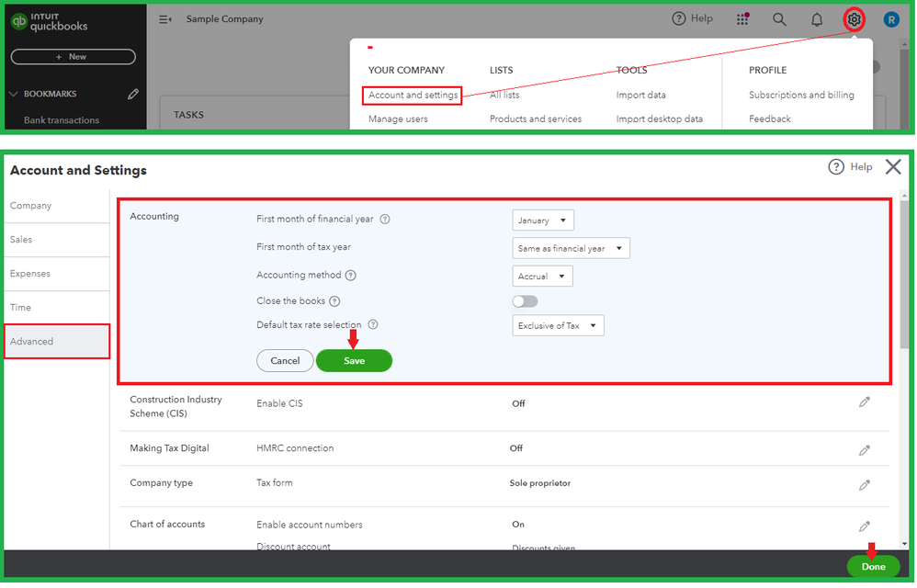Click the Cancel button
This screenshot has width=917, height=588.
pos(285,361)
